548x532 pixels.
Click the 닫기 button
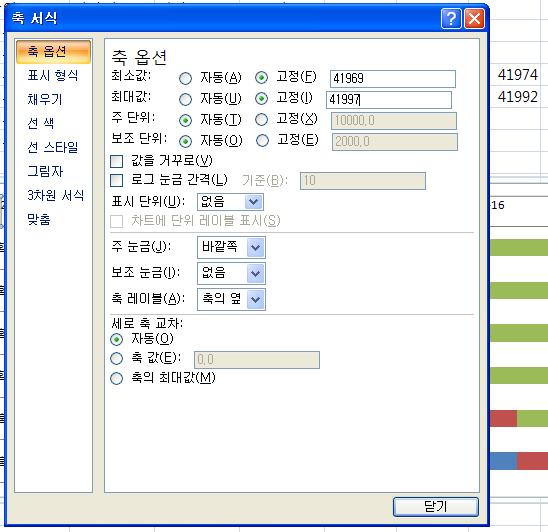[x=436, y=506]
